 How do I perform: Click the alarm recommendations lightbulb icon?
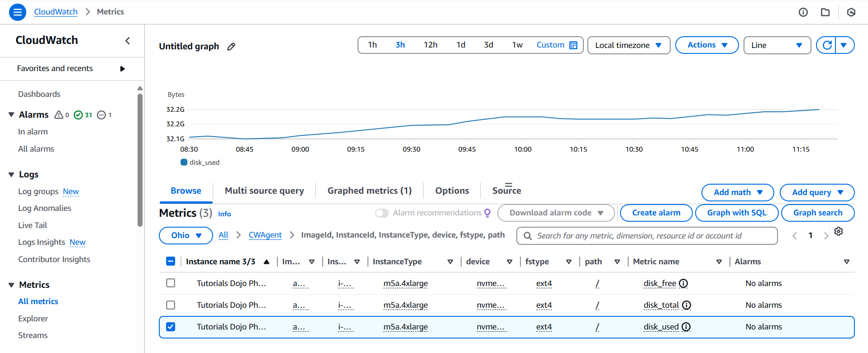[x=487, y=213]
